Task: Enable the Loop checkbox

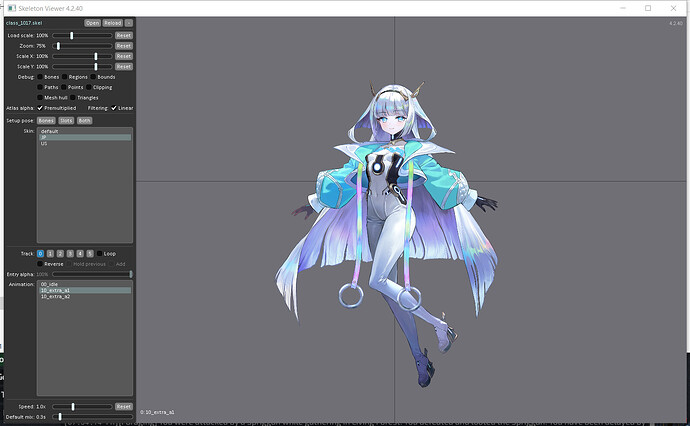Action: pos(99,253)
